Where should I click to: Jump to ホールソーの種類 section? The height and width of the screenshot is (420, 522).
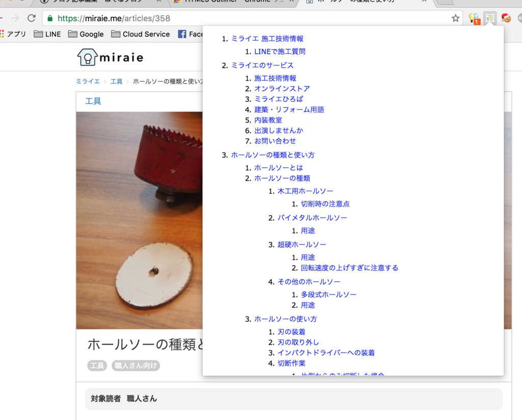tap(282, 178)
